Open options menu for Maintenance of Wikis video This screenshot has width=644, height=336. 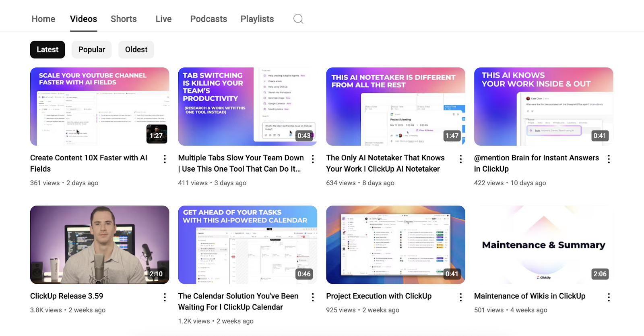pos(609,297)
